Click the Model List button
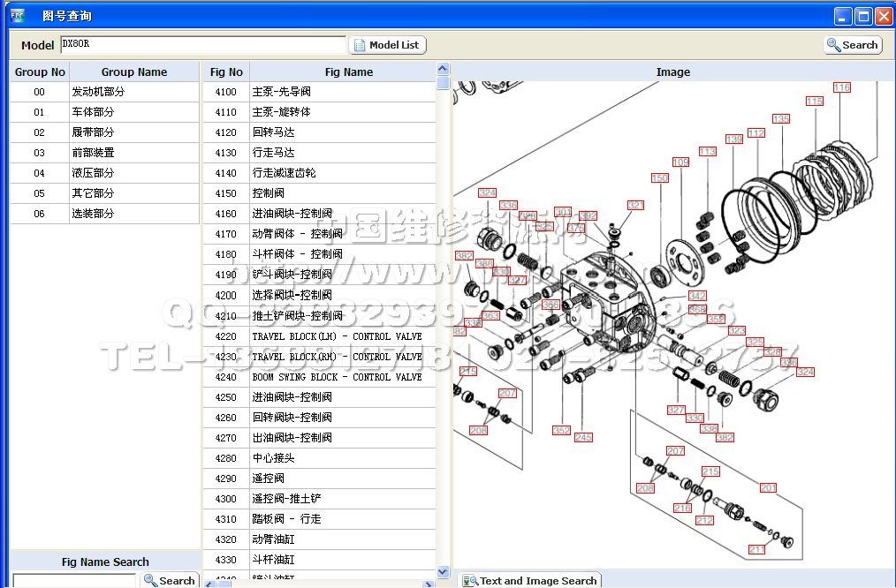 388,45
